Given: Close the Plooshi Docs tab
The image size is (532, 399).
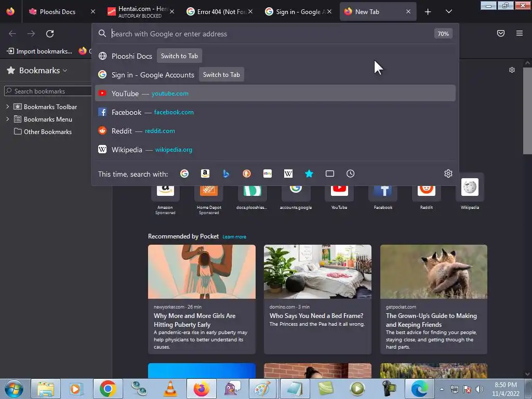Looking at the screenshot, I should (x=93, y=12).
